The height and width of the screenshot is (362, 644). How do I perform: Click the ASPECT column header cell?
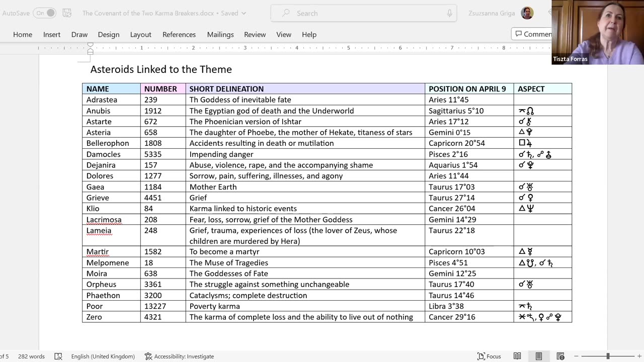[543, 89]
